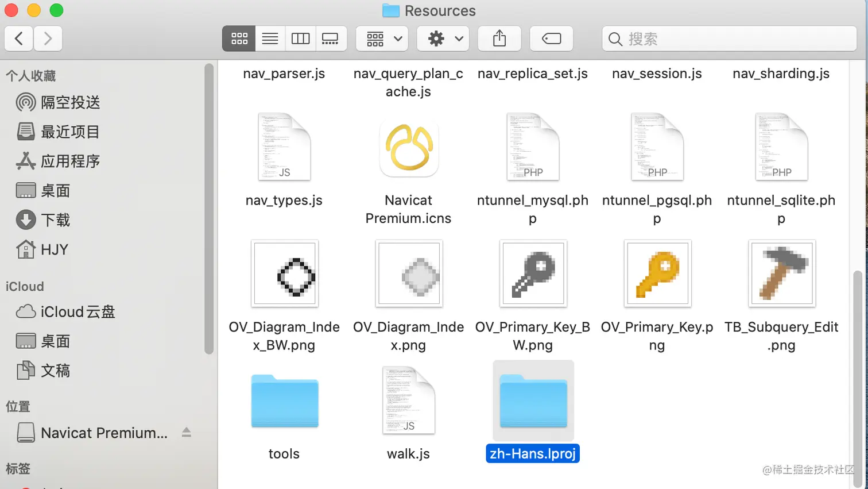
Task: Select the nav_types.js file icon
Action: click(x=284, y=147)
